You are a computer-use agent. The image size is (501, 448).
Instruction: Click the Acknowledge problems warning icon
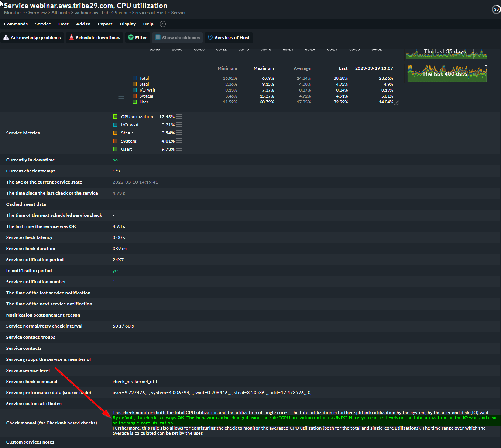click(x=6, y=37)
